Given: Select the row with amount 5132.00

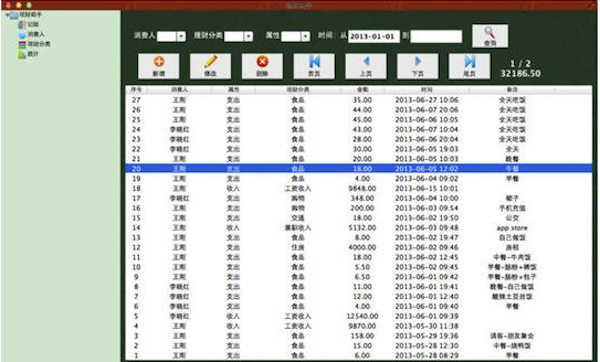Looking at the screenshot, I should coord(359,228).
